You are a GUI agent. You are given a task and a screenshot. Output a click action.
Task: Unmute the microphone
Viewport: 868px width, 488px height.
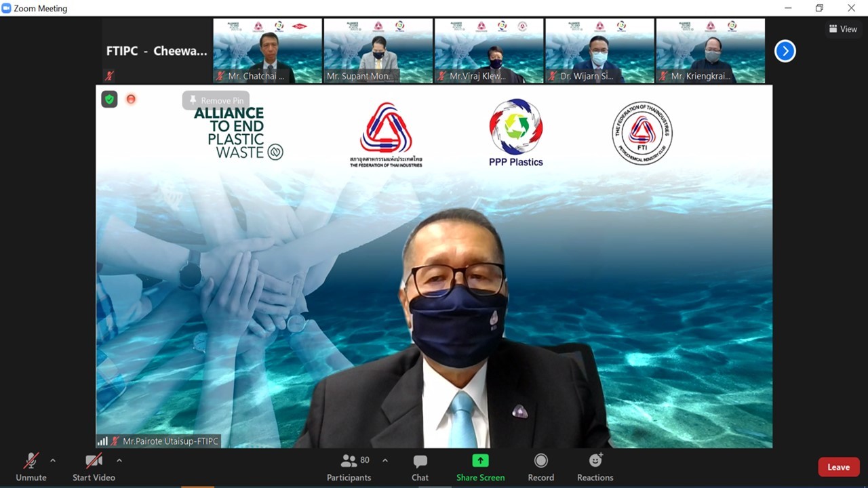coord(31,462)
